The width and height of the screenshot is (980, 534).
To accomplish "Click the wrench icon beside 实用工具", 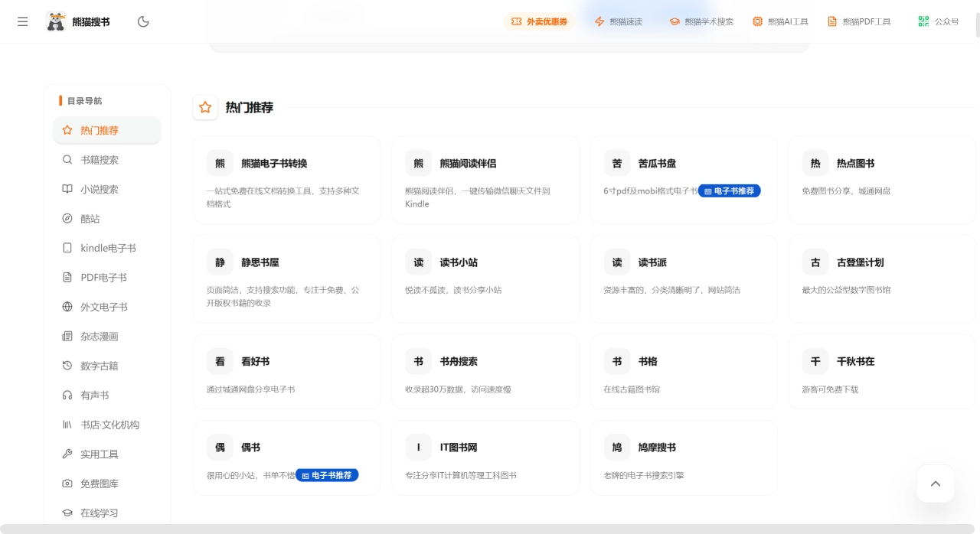I will click(67, 454).
